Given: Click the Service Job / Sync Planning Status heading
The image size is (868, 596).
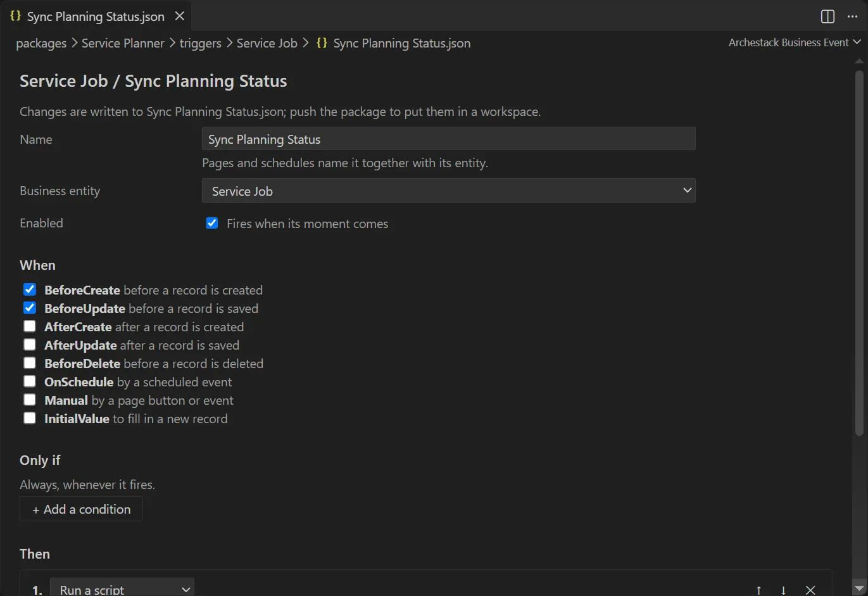Looking at the screenshot, I should [x=153, y=81].
